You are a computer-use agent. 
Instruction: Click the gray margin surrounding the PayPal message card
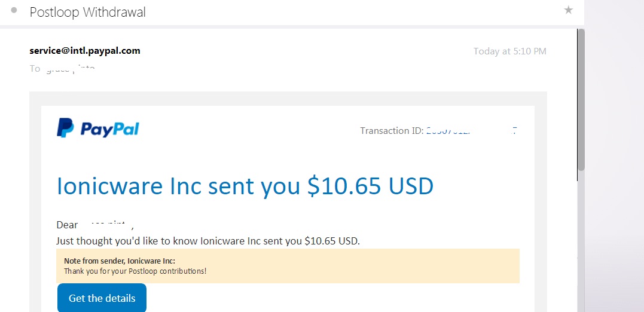pos(35,201)
